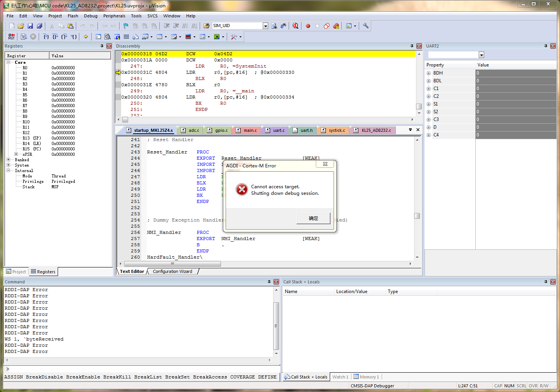
Task: Click the Command window vertical scrollbar thumb
Action: click(x=276, y=326)
